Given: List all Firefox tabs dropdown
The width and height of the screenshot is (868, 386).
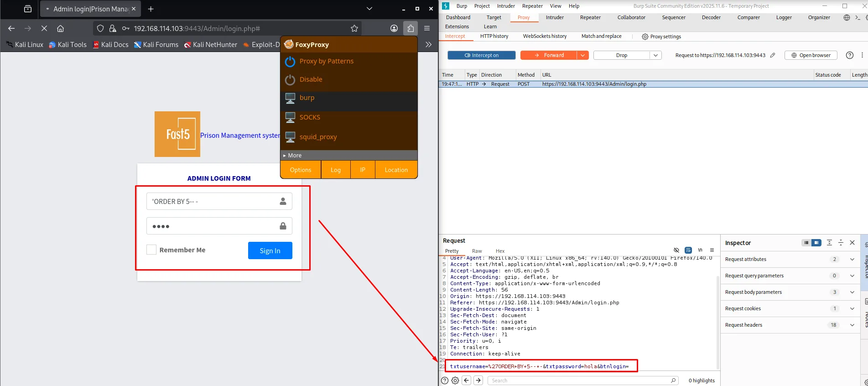Looking at the screenshot, I should coord(369,9).
